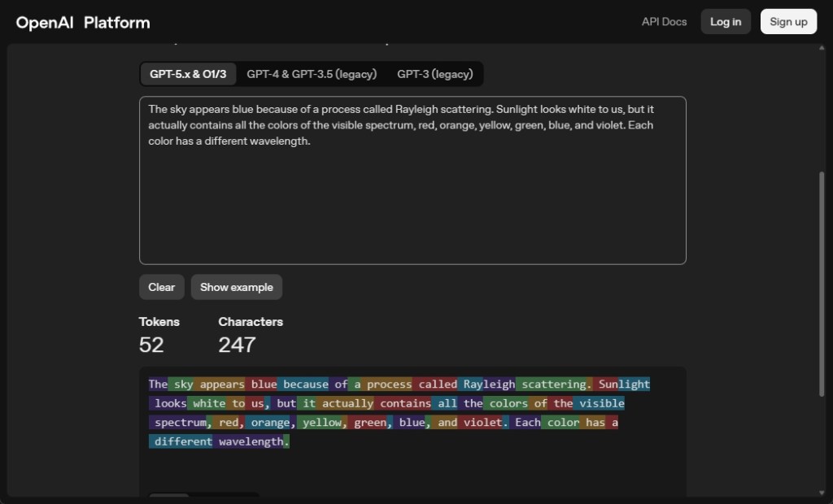Viewport: 833px width, 504px height.
Task: Switch to the GPT-3 (legacy) tab
Action: pyautogui.click(x=434, y=74)
